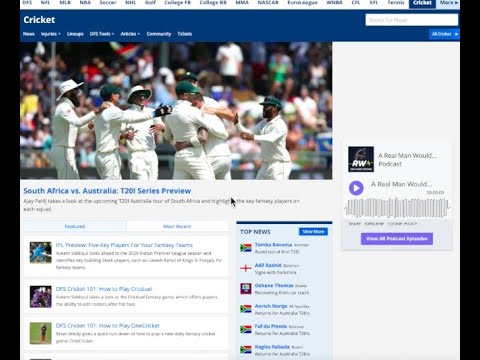480x360 pixels.
Task: Click the Cricduel article thumbnail
Action: tap(40, 296)
